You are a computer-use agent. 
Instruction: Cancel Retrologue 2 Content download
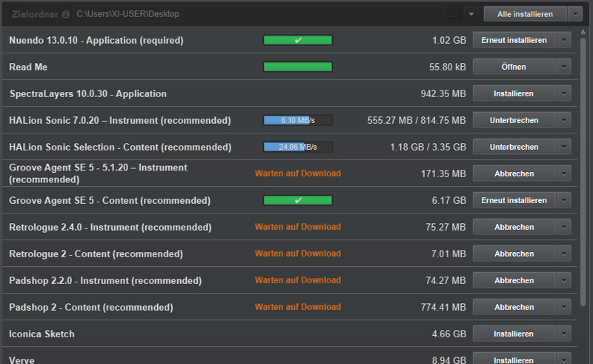(514, 254)
